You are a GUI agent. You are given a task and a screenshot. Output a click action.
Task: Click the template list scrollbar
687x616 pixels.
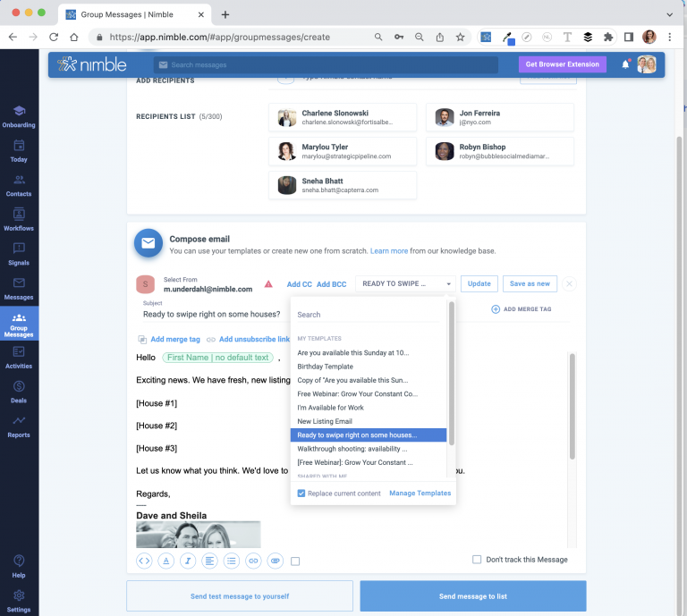click(x=452, y=376)
